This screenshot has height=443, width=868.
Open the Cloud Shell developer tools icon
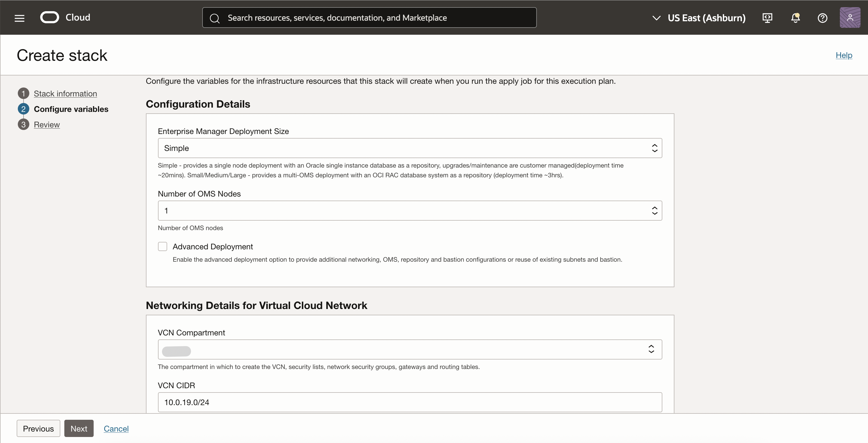point(767,18)
